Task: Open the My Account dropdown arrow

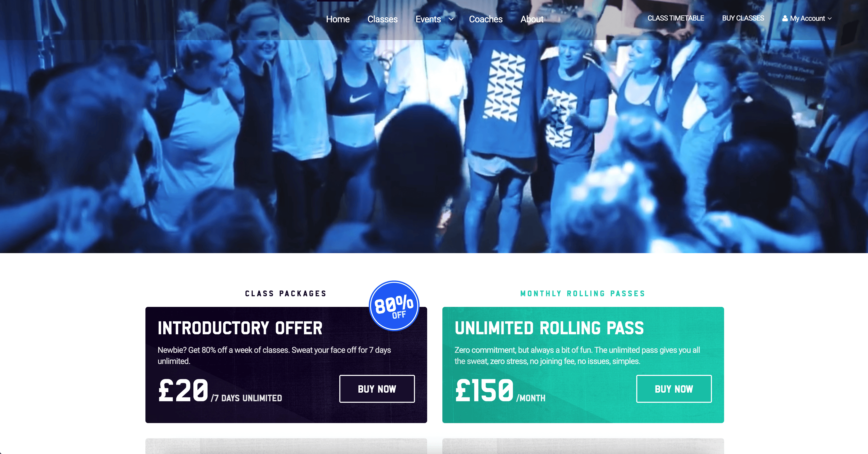Action: pos(830,19)
